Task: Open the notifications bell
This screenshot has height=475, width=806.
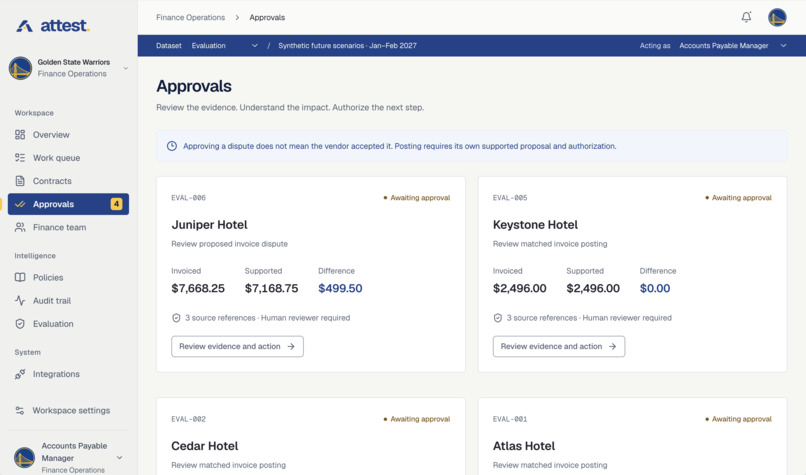Action: (746, 17)
